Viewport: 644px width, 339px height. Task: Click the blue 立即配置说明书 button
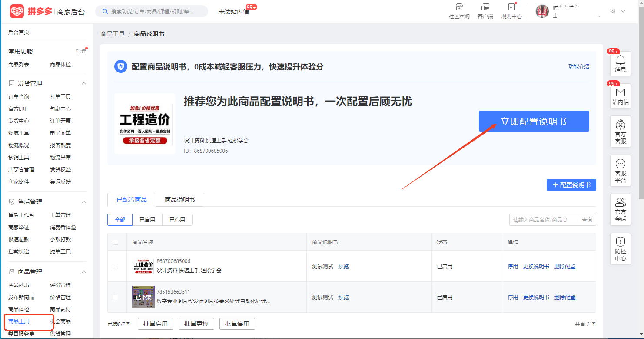(x=534, y=121)
